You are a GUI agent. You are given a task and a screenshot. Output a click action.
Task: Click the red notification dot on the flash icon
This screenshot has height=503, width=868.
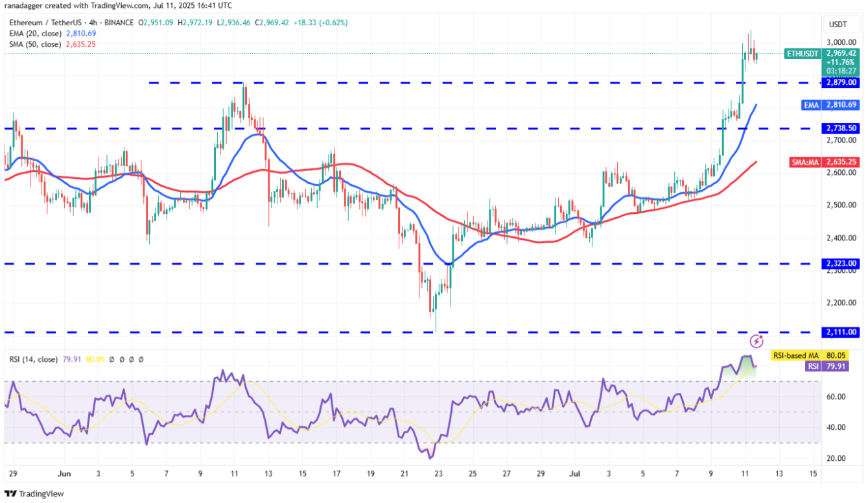pyautogui.click(x=762, y=336)
